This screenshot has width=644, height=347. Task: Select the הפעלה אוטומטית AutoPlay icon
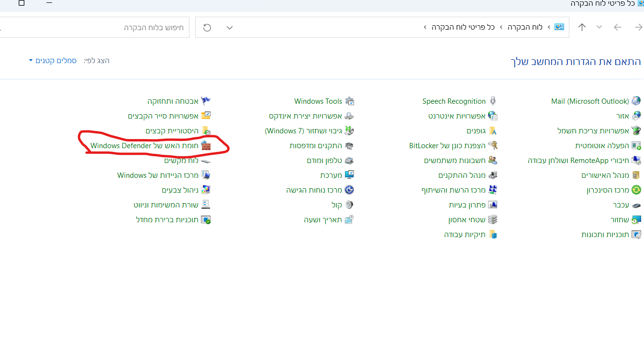coord(636,145)
